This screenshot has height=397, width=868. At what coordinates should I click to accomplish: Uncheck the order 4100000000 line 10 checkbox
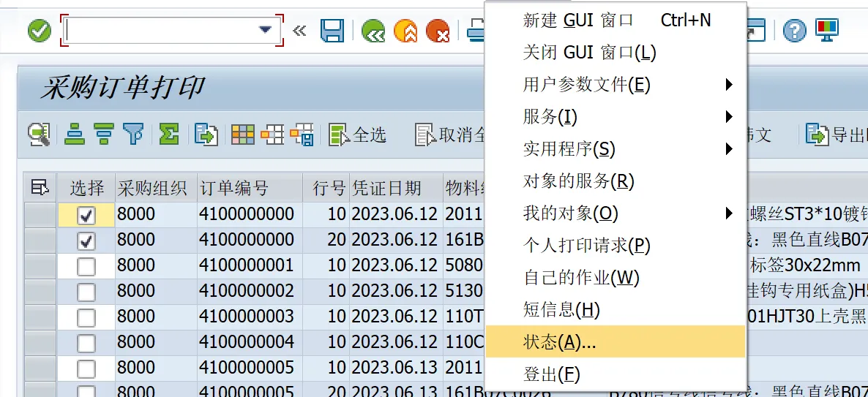86,215
